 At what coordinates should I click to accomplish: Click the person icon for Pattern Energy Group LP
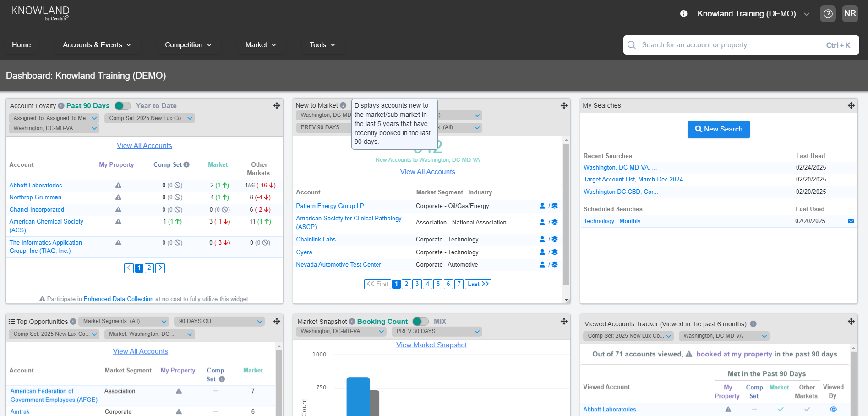542,206
